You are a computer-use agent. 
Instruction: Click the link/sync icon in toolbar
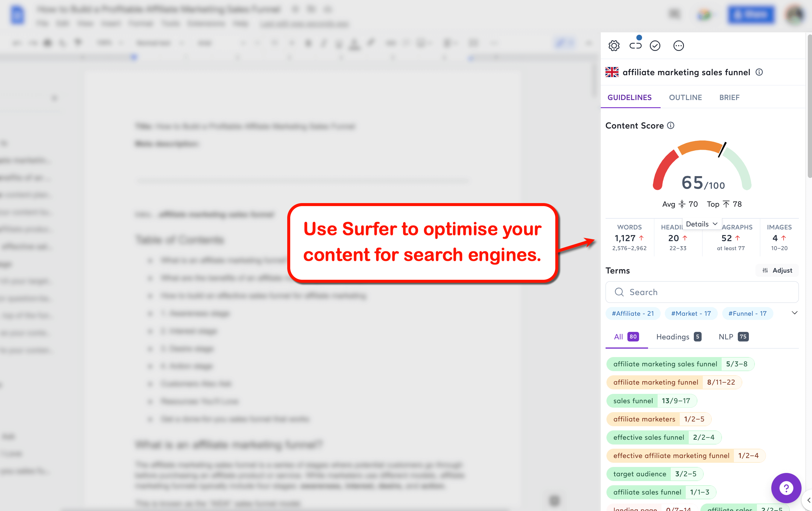click(x=635, y=45)
